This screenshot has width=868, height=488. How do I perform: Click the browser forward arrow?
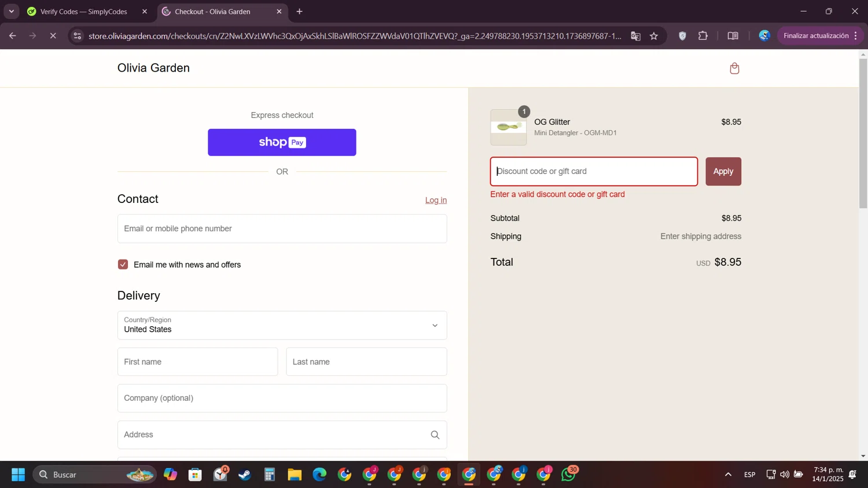pyautogui.click(x=33, y=36)
